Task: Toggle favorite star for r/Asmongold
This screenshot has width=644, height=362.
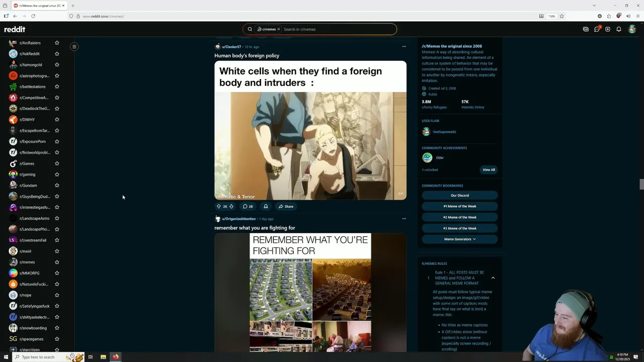Action: click(57, 65)
